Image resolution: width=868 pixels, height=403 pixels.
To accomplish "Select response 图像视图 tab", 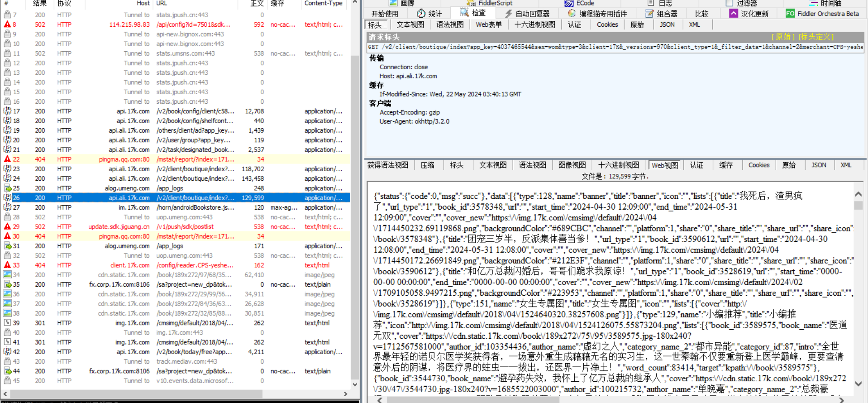I will 572,165.
